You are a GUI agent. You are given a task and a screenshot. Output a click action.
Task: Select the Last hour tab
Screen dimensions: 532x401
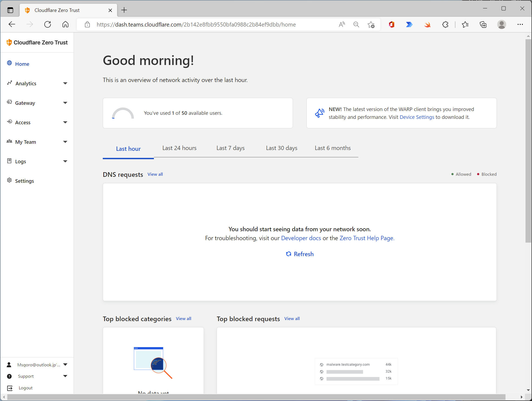[x=128, y=149]
